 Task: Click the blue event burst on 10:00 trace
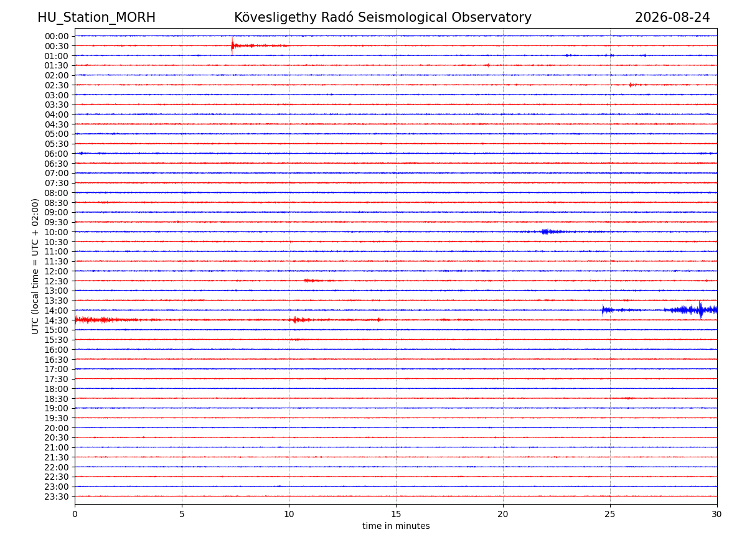(x=546, y=231)
